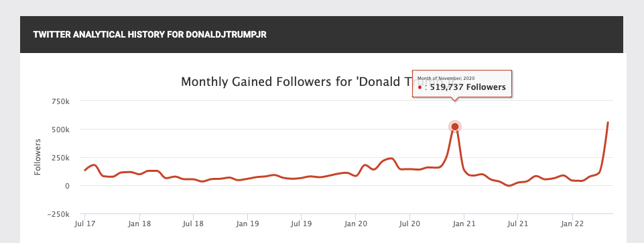
Task: Click the Jul 19 x-axis label
Action: [x=301, y=224]
